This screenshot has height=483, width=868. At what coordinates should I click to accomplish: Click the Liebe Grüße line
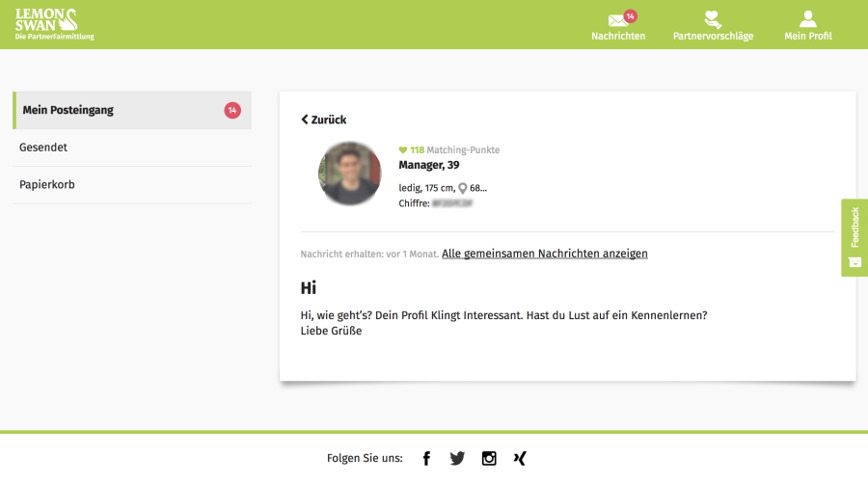[331, 331]
